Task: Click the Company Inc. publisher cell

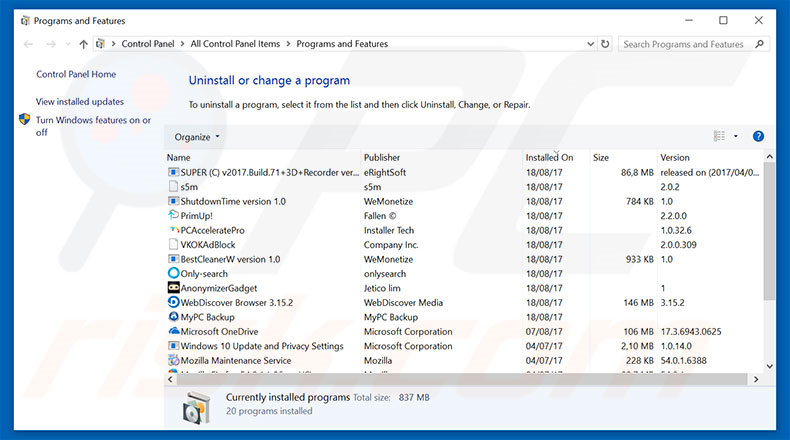Action: 391,244
